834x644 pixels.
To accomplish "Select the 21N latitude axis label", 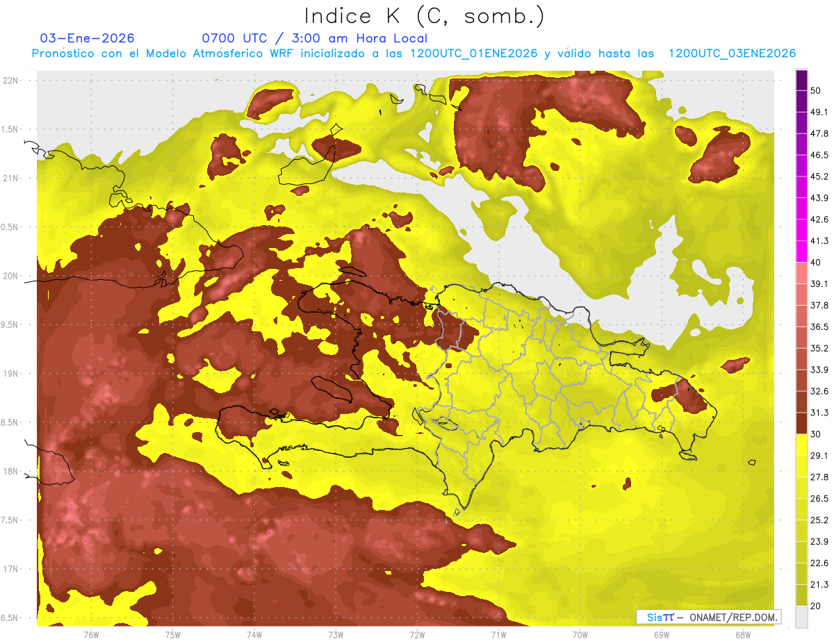I will coord(11,178).
